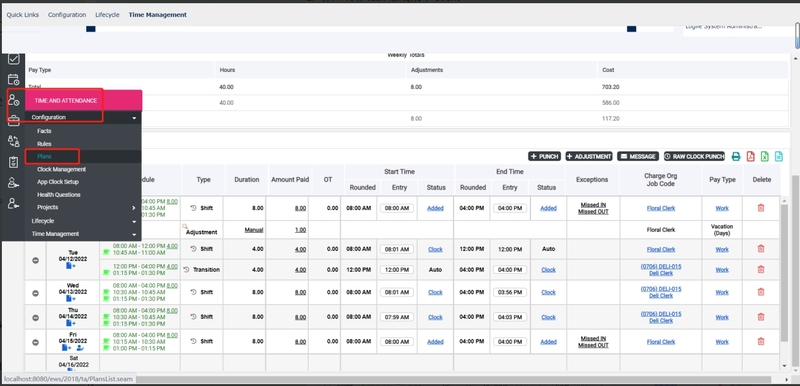Screen dimensions: 800x386
Task: Click the person-check icon under Fri 04/15/2022
Action: click(80, 348)
